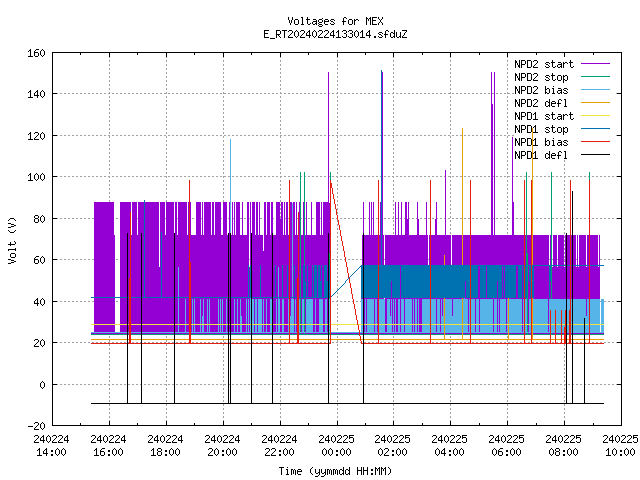Click the 'NPD1 defl' legend label
This screenshot has height=480, width=640.
click(541, 156)
